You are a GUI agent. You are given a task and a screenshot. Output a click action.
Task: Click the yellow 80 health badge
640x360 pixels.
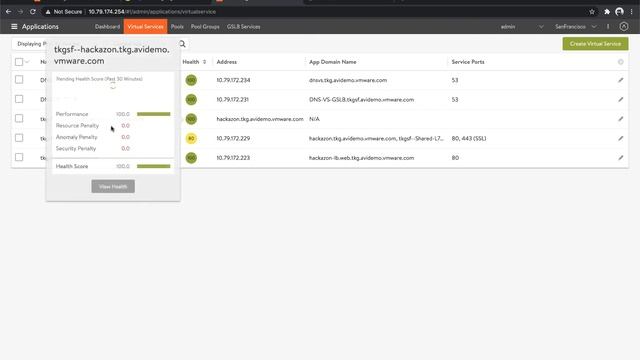coord(191,138)
